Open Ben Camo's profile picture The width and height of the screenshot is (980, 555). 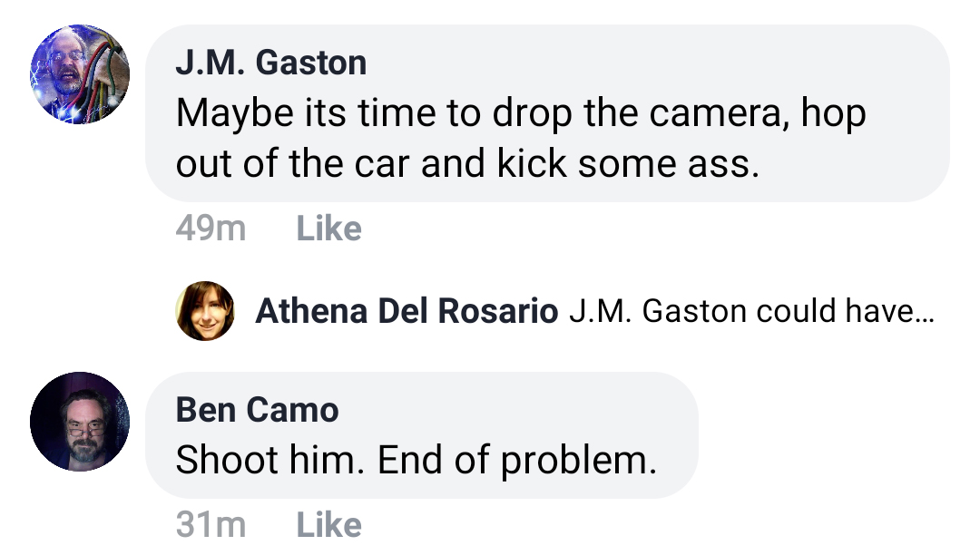tap(80, 422)
